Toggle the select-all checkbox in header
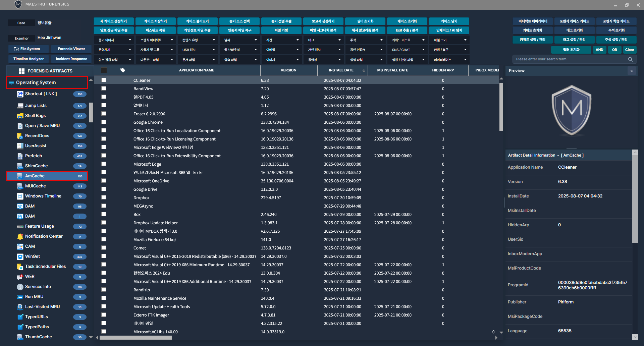644x346 pixels. (104, 70)
